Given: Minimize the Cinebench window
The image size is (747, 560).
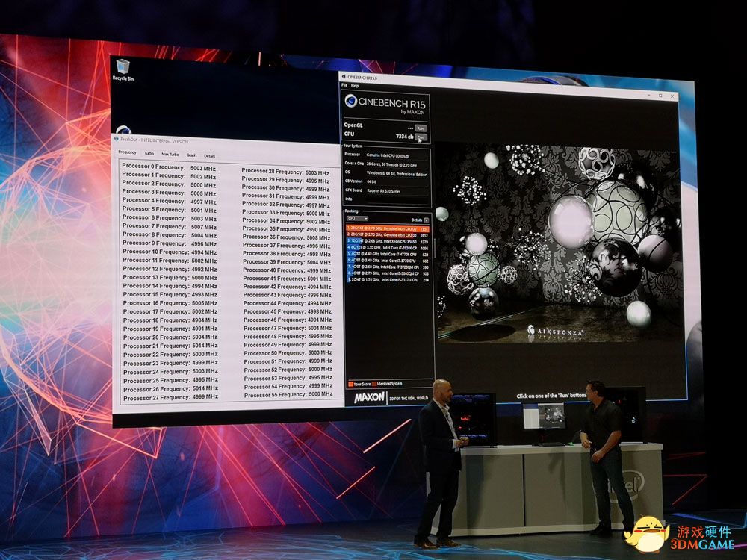Looking at the screenshot, I should pos(648,96).
